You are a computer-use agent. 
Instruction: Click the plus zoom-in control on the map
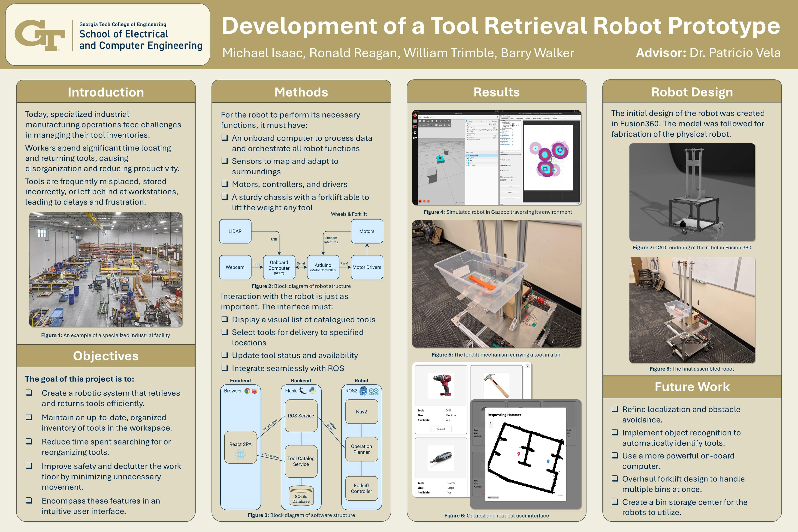tap(491, 423)
